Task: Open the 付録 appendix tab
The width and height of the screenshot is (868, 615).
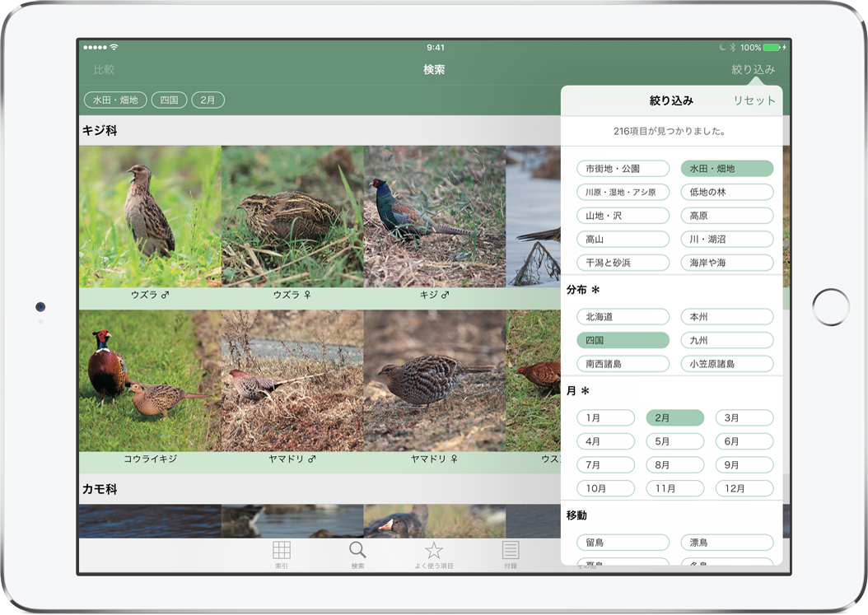Action: click(x=511, y=555)
